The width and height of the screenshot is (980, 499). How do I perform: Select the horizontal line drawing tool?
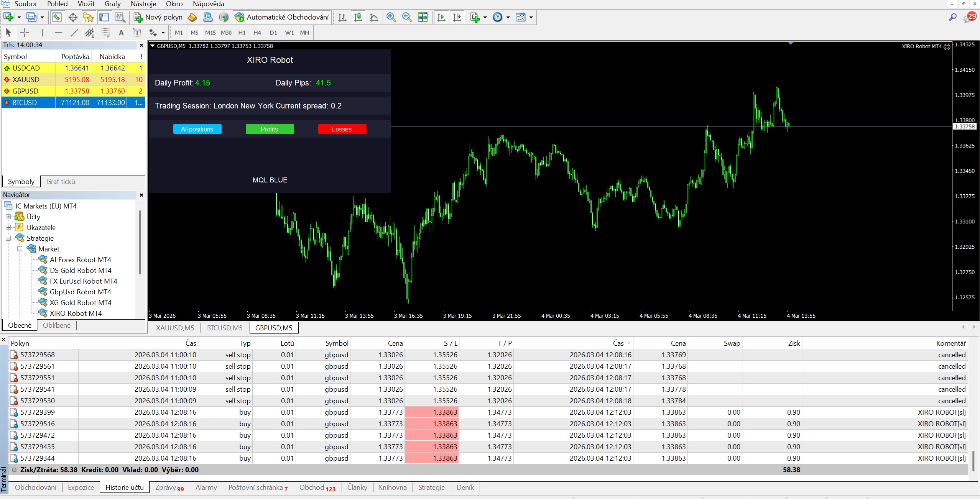[x=58, y=33]
